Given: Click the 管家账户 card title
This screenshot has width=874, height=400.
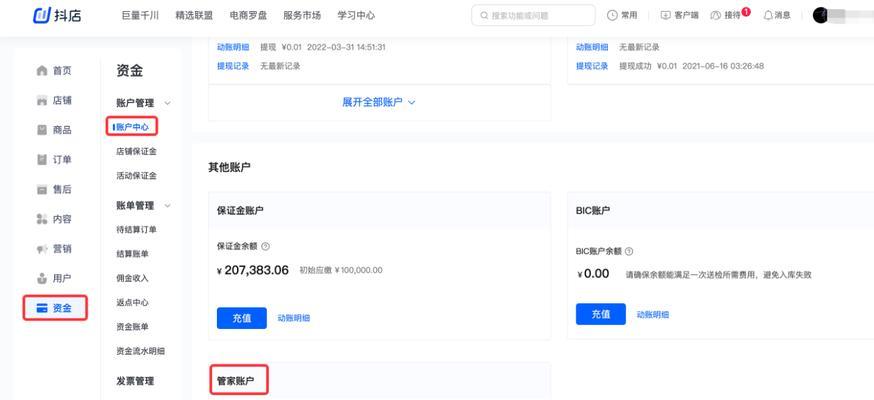Looking at the screenshot, I should [235, 382].
